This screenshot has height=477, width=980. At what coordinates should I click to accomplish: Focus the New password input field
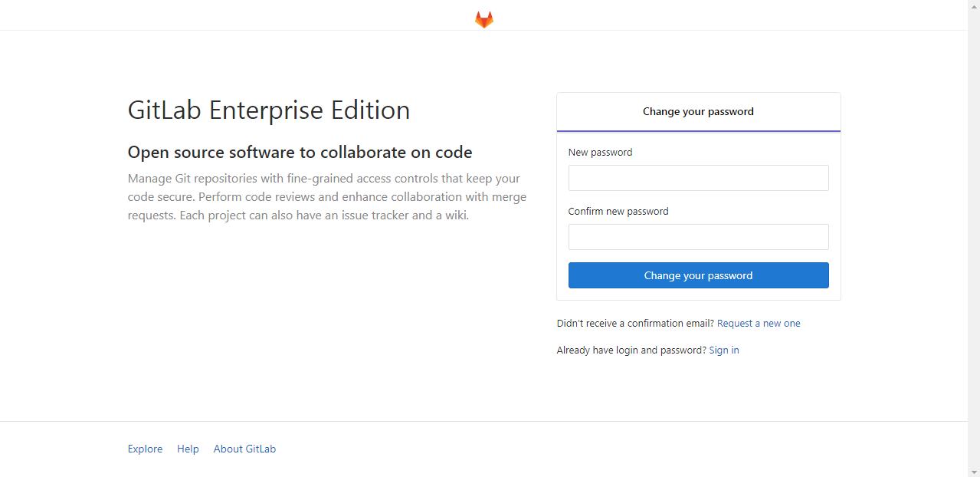pos(698,178)
